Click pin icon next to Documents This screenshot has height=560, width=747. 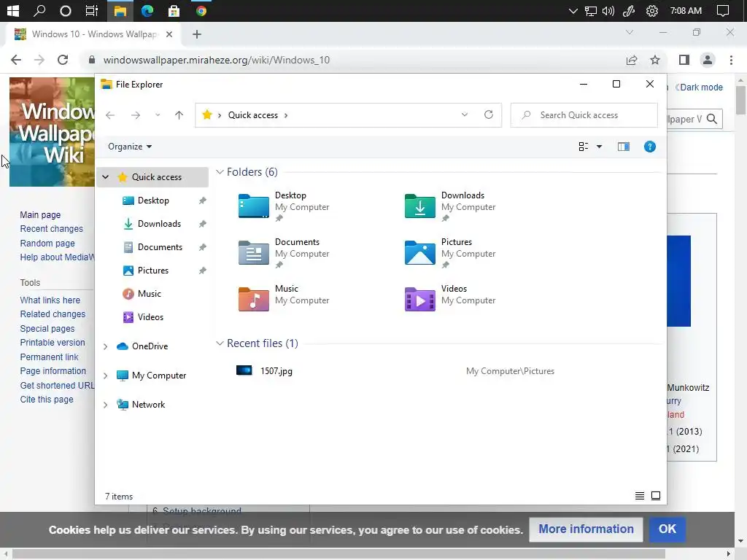point(203,247)
